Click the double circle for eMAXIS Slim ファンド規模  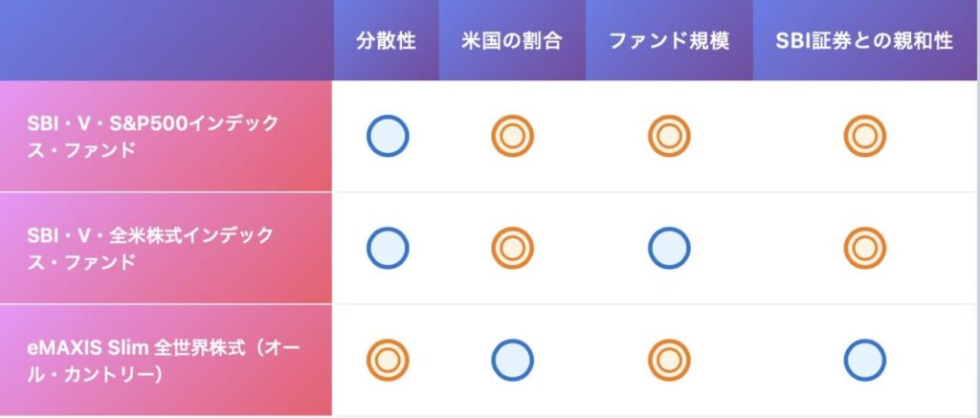tap(669, 361)
